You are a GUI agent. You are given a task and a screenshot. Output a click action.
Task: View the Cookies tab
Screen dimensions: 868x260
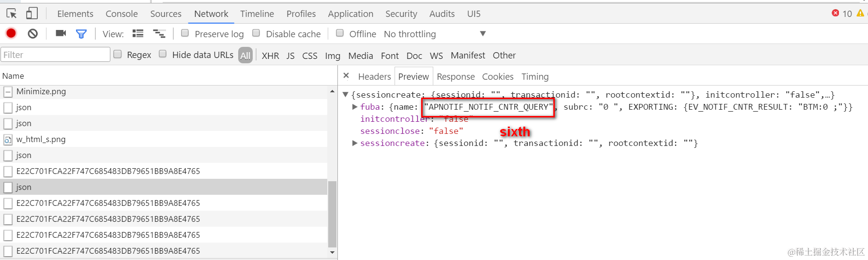pos(498,76)
